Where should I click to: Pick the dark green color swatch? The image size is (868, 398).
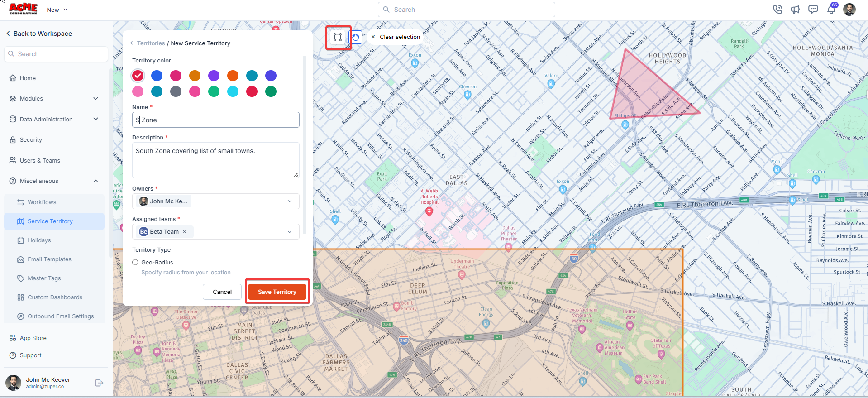tap(271, 91)
